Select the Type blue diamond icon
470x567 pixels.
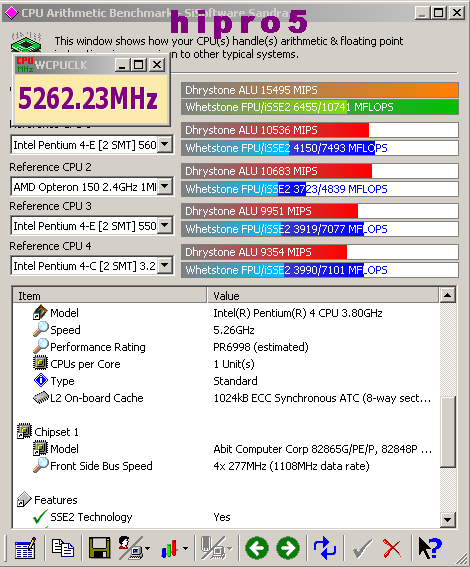(x=40, y=380)
